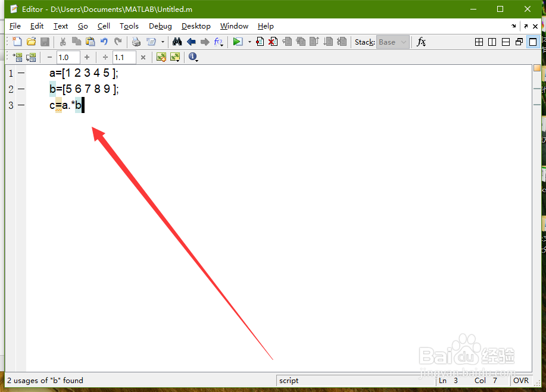
Task: Clear all breakpoints with the red X icon
Action: coord(273,42)
